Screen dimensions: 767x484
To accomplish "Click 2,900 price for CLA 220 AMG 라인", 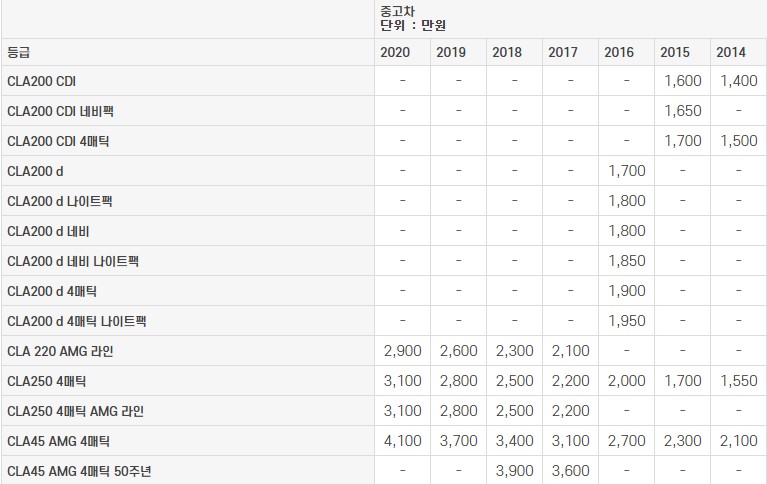I will point(403,351).
